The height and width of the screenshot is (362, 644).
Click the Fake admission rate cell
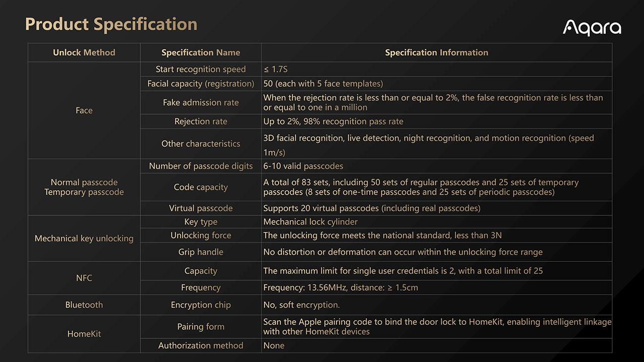201,103
